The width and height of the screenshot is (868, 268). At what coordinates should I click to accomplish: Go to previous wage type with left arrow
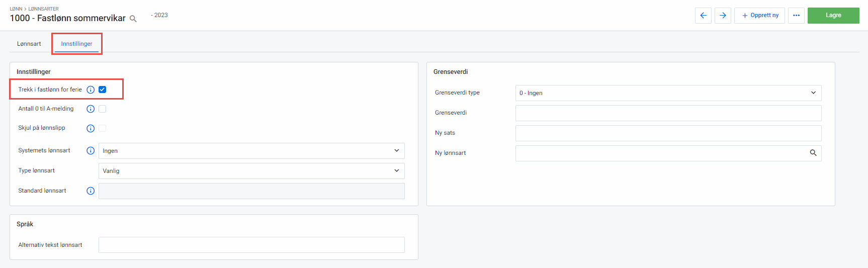point(703,16)
